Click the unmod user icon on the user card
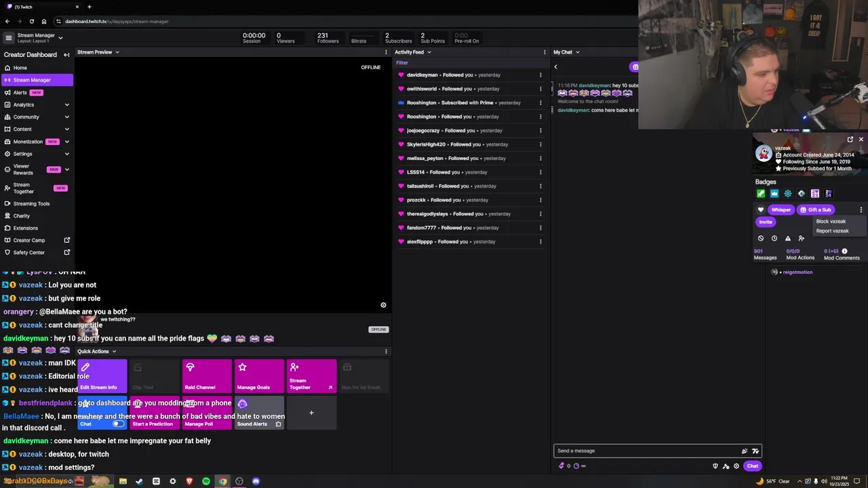The width and height of the screenshot is (868, 488). point(802,239)
